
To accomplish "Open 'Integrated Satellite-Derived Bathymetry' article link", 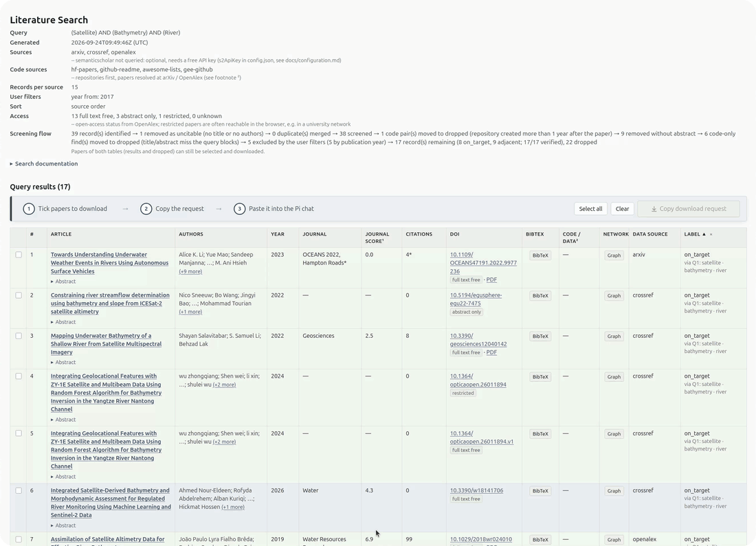I will [111, 503].
